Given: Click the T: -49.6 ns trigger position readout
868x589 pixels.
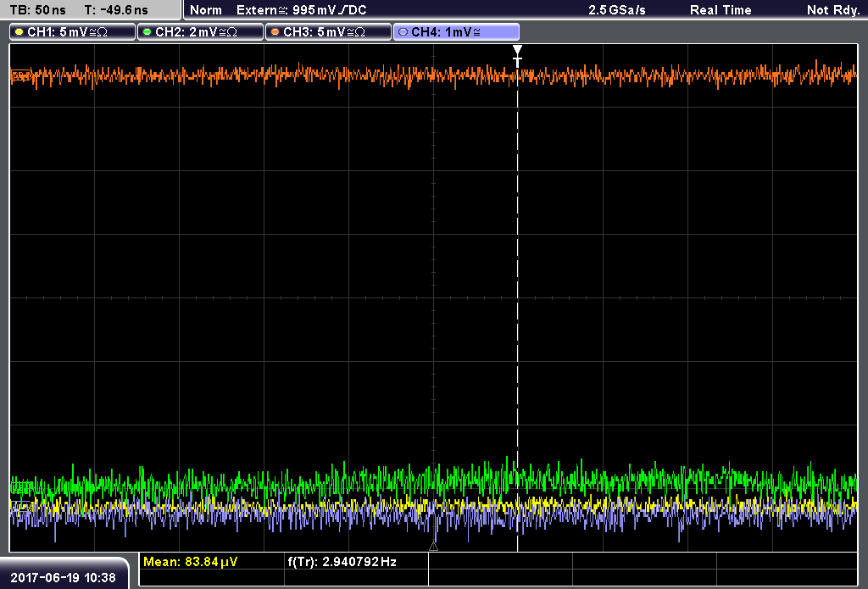Looking at the screenshot, I should click(x=116, y=10).
